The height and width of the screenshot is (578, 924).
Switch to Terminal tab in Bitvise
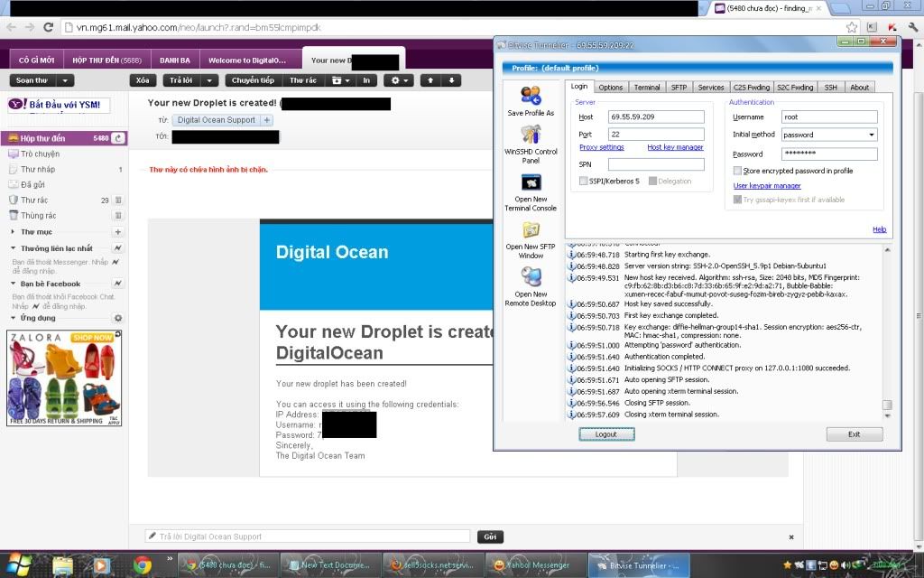pyautogui.click(x=646, y=88)
